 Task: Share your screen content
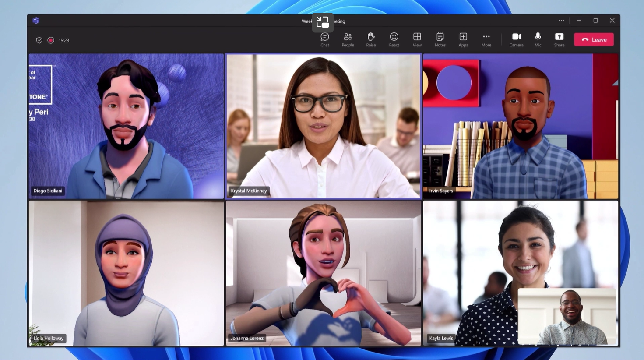click(x=559, y=39)
